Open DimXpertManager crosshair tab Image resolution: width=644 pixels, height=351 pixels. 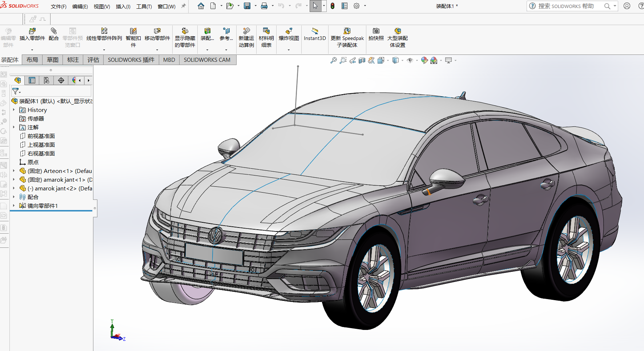(x=61, y=80)
